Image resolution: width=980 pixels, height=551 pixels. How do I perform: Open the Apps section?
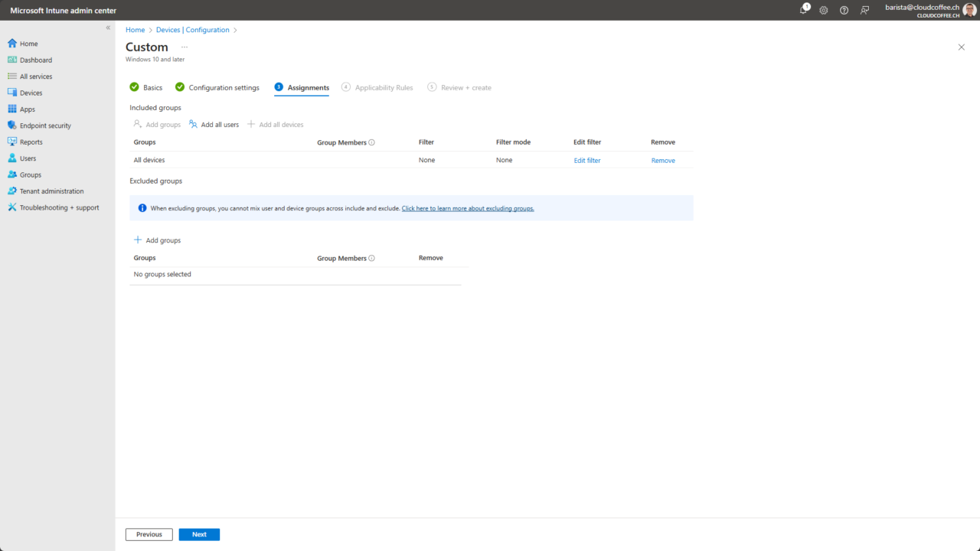tap(27, 109)
